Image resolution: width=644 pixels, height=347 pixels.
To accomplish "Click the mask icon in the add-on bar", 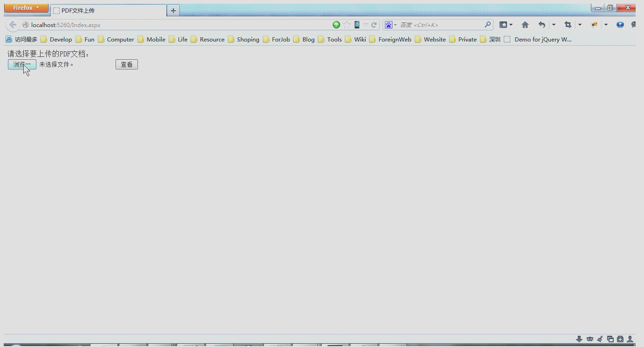I will 590,339.
